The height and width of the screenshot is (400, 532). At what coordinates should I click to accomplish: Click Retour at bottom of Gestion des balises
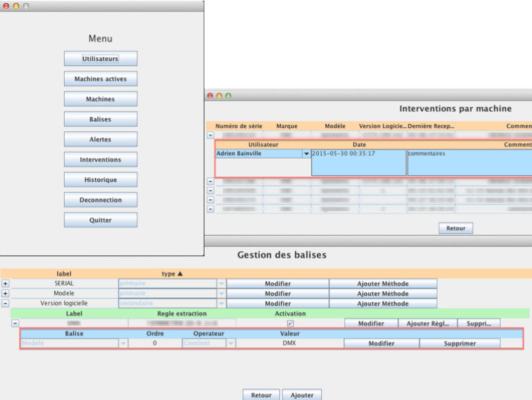tap(261, 395)
